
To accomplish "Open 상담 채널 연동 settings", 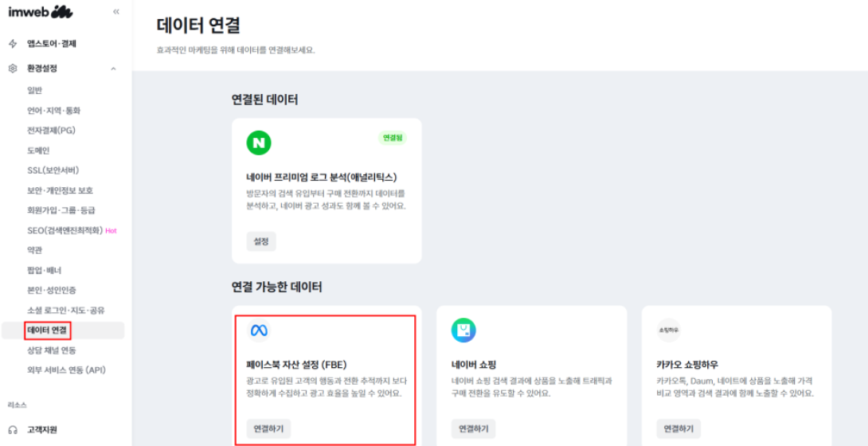I will (x=52, y=350).
